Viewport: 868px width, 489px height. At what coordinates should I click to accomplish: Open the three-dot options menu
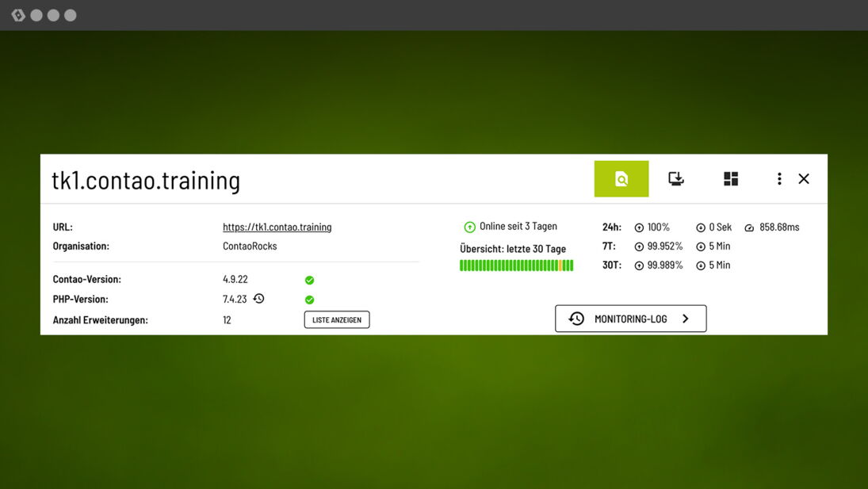coord(779,178)
